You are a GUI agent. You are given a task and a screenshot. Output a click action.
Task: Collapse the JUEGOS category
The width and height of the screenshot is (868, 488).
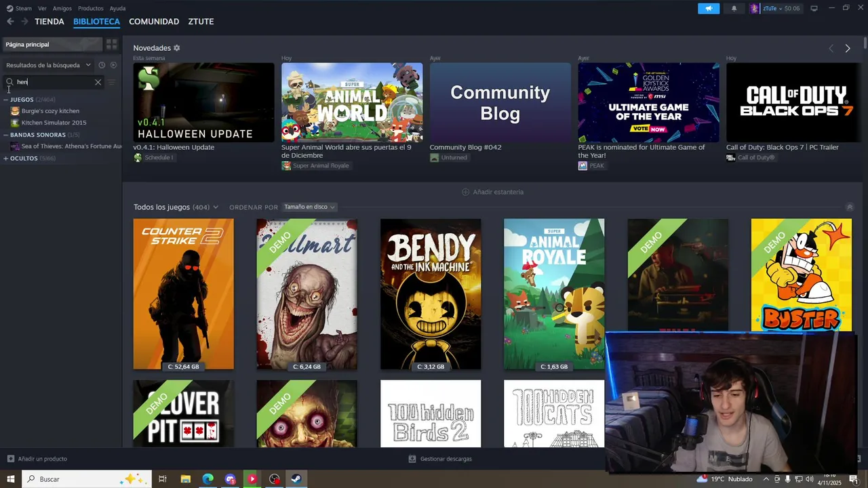[6, 100]
